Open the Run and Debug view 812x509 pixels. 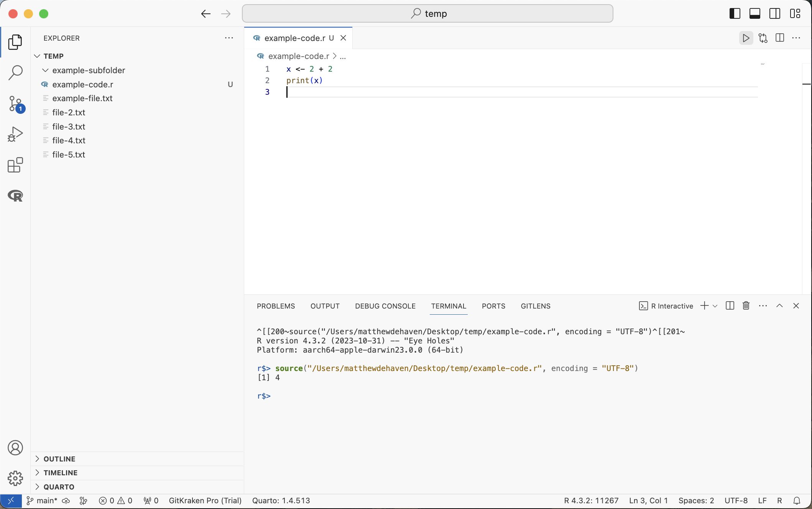[15, 134]
